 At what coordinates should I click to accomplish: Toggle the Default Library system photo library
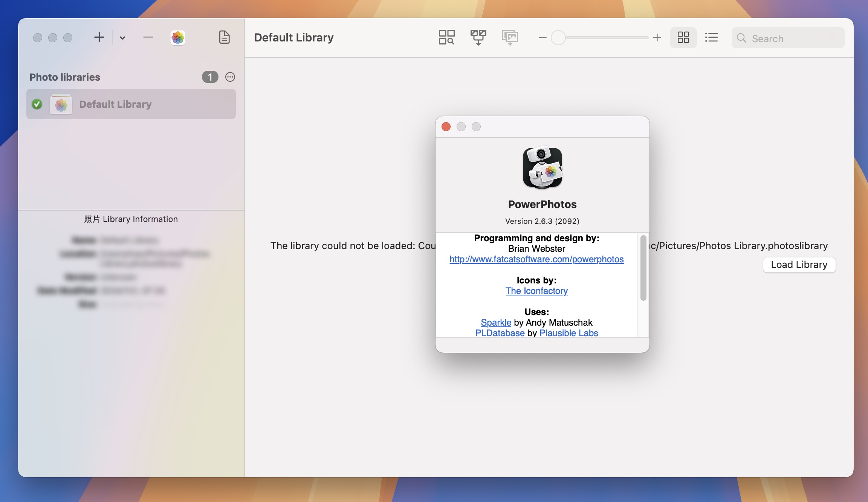(37, 104)
